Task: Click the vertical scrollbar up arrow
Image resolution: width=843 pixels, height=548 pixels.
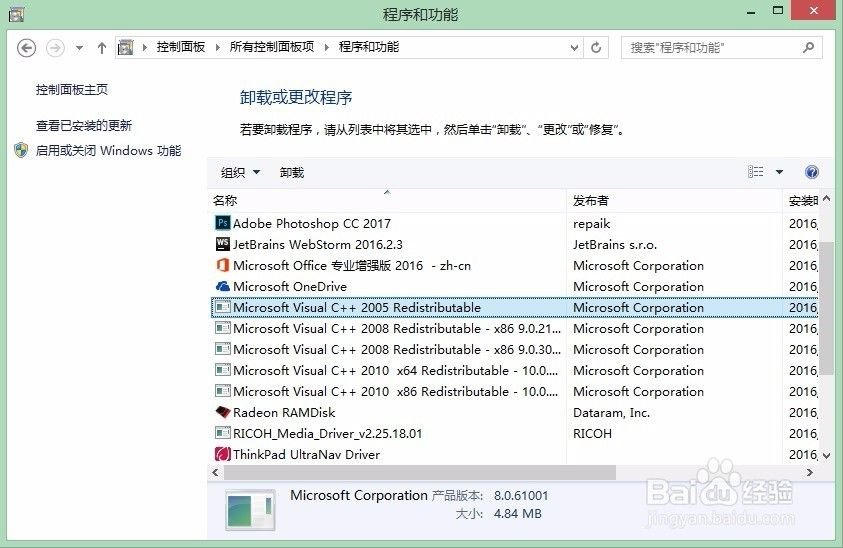Action: click(x=826, y=198)
